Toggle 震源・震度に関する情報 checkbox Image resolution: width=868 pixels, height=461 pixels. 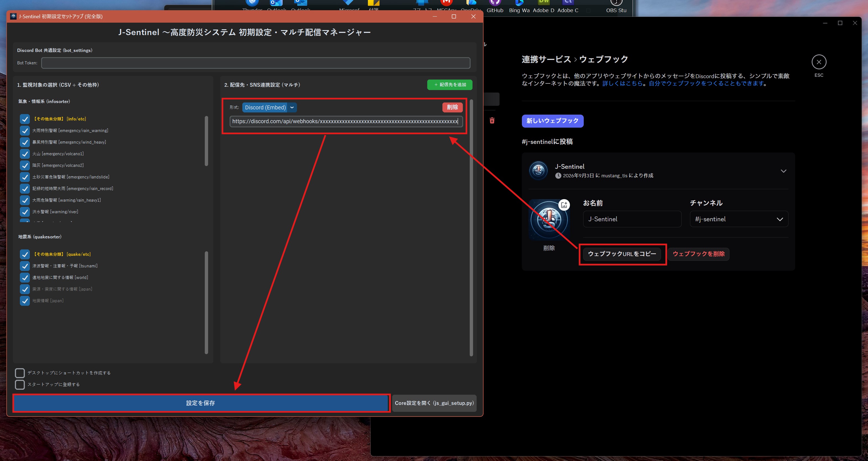(25, 289)
